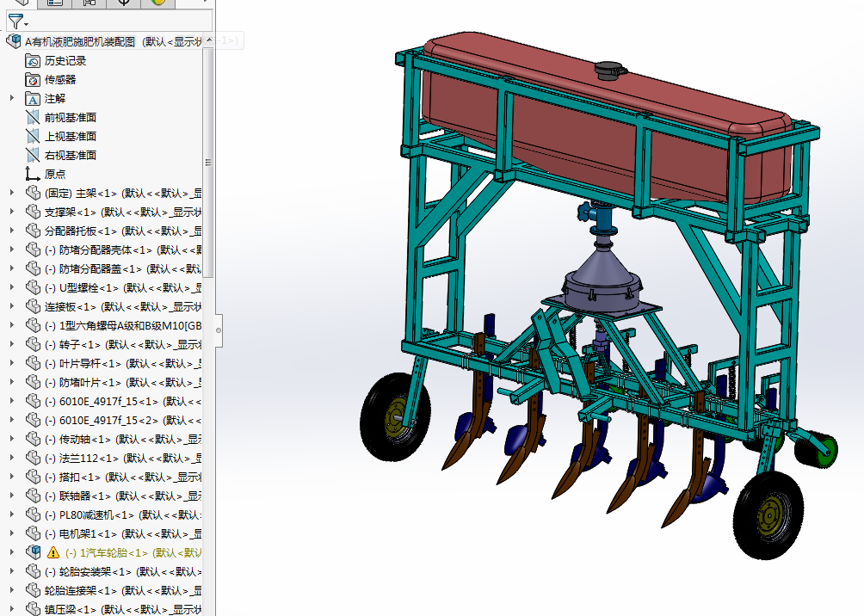Expand the PL80减速机<1> component
This screenshot has width=864, height=616.
tap(11, 514)
